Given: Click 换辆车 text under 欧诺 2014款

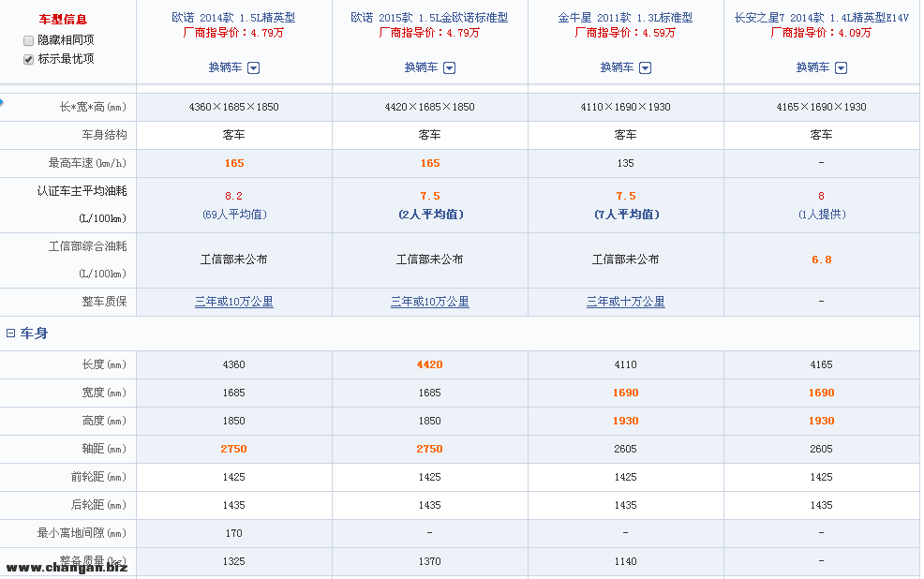Looking at the screenshot, I should [x=225, y=67].
